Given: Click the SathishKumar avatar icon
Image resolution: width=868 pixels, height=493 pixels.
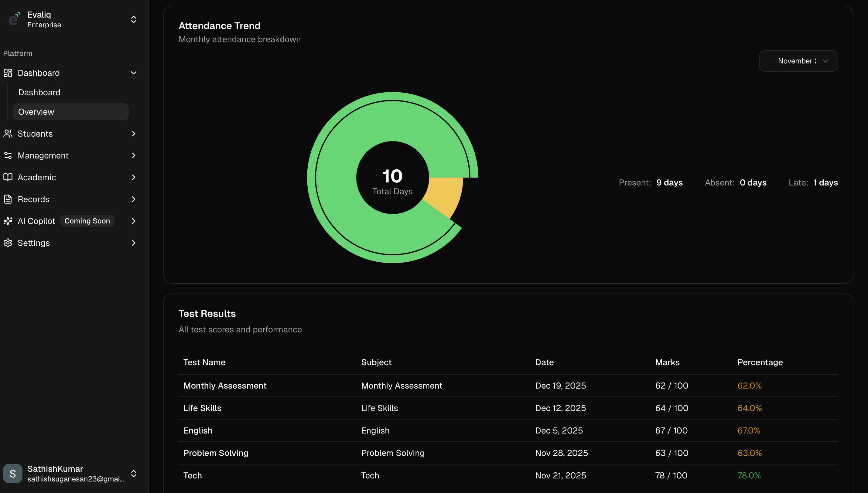Looking at the screenshot, I should click(13, 473).
